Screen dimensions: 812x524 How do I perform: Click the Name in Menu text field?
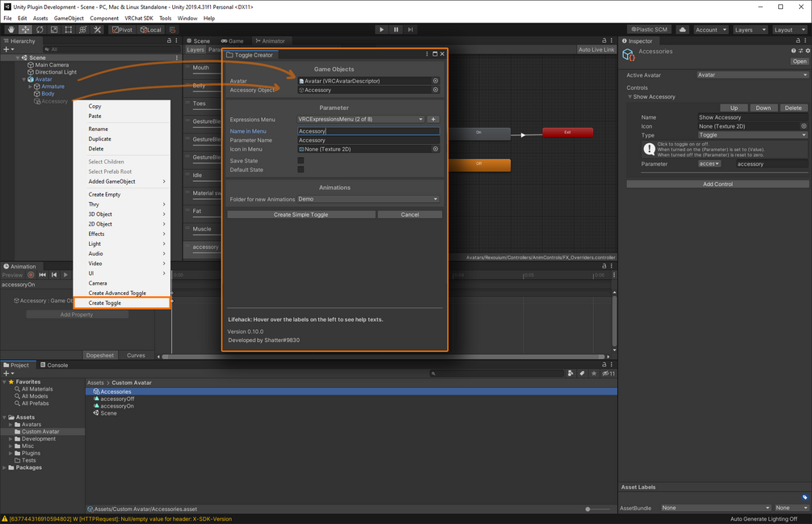368,131
